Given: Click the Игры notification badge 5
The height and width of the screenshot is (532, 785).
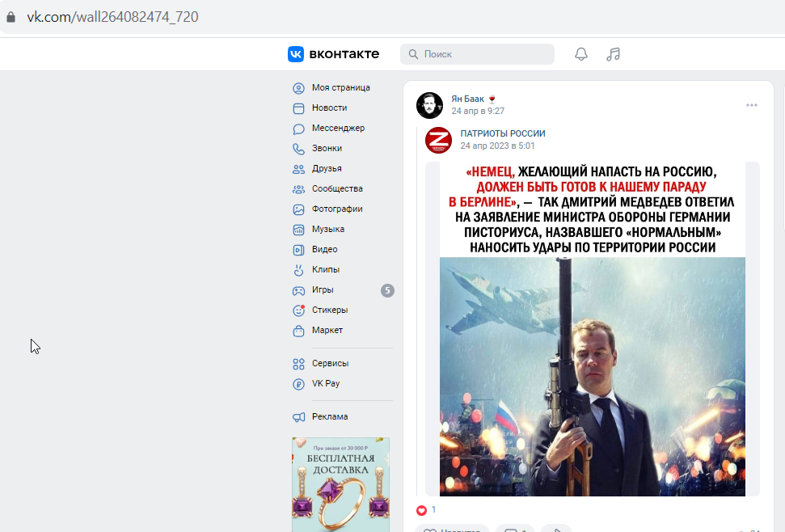Looking at the screenshot, I should [x=387, y=290].
